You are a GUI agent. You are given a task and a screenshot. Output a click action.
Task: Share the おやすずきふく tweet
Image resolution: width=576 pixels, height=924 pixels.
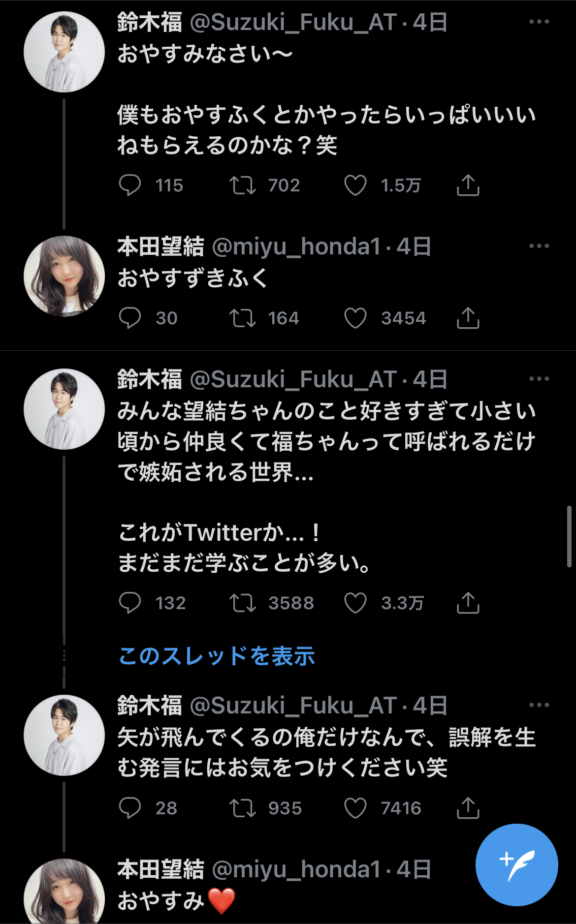[x=468, y=317]
